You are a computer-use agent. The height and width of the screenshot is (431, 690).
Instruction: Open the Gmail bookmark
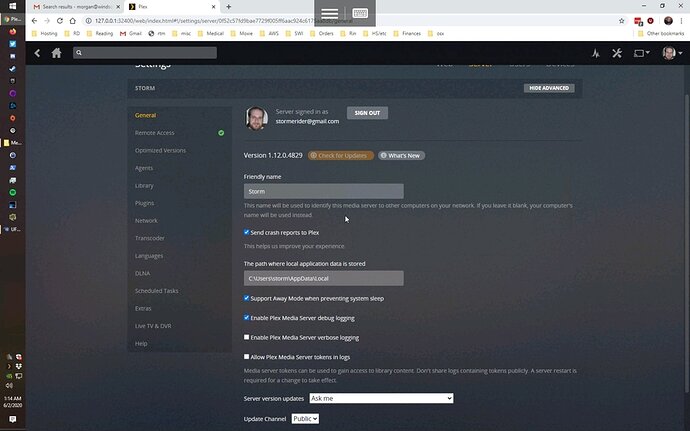click(131, 33)
